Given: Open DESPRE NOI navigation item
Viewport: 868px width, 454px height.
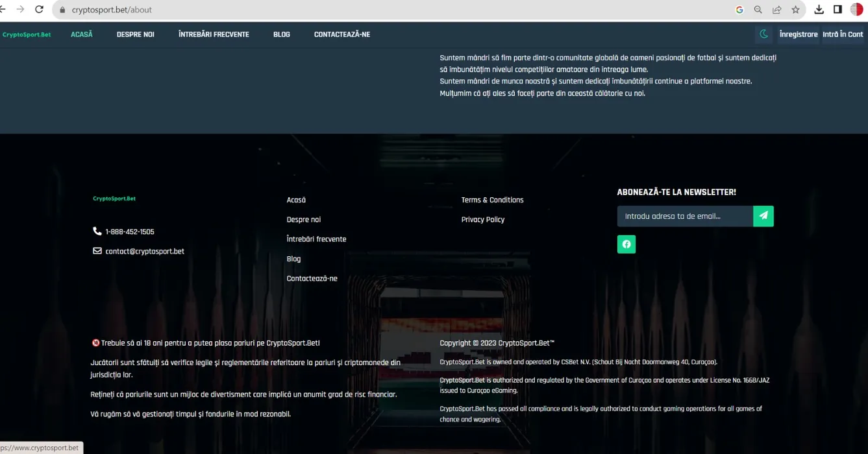Looking at the screenshot, I should tap(135, 34).
